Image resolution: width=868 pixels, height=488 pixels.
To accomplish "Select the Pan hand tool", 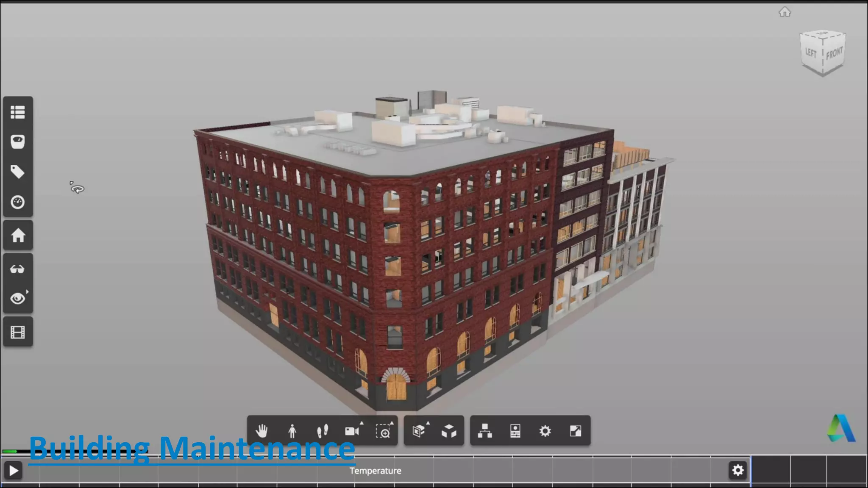I will [x=262, y=431].
